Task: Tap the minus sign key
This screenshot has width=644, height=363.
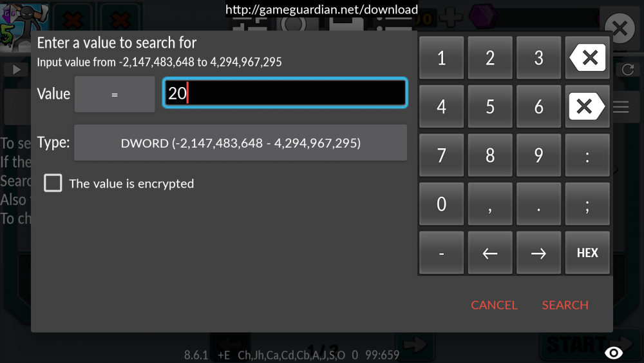Action: (442, 253)
